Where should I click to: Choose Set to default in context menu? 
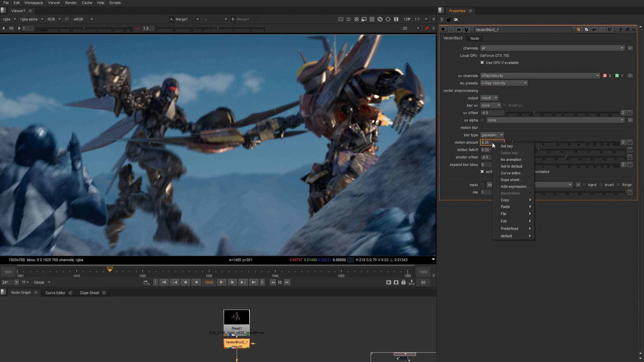pos(511,166)
